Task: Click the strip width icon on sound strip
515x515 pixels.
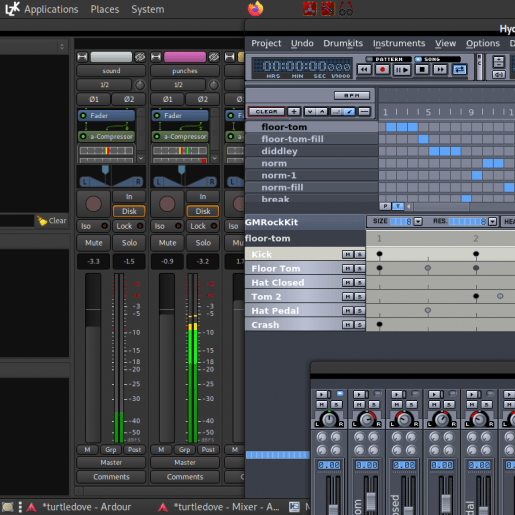Action: pos(82,57)
